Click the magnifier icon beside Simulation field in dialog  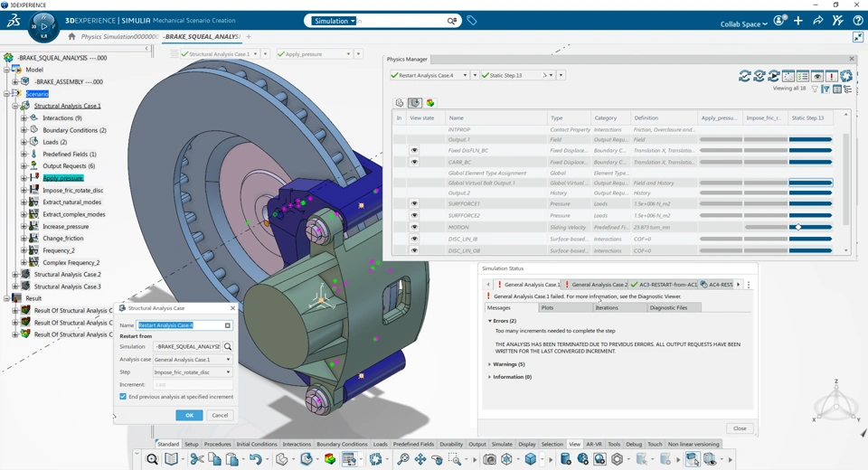(228, 346)
